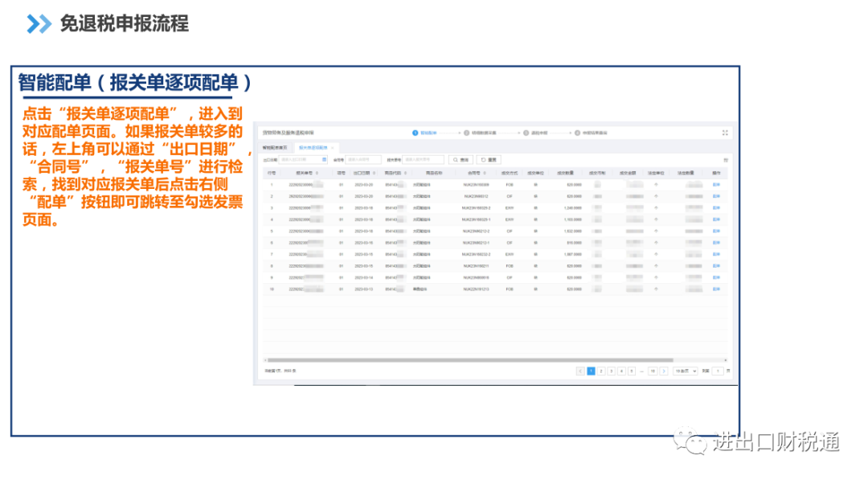
Task: Click the 重置 reset button
Action: [489, 159]
